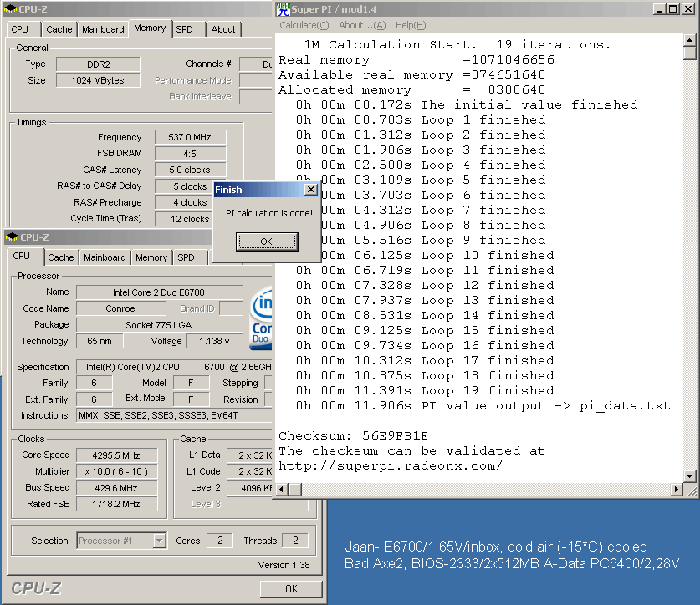This screenshot has height=605, width=700.
Task: Click the Technology field showing 65 nm
Action: point(100,341)
